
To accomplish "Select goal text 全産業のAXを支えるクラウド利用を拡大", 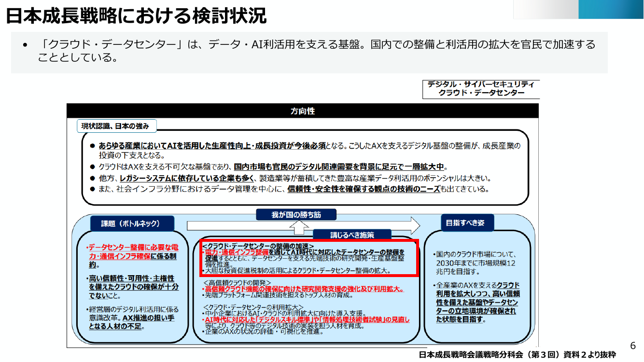I will [476, 302].
